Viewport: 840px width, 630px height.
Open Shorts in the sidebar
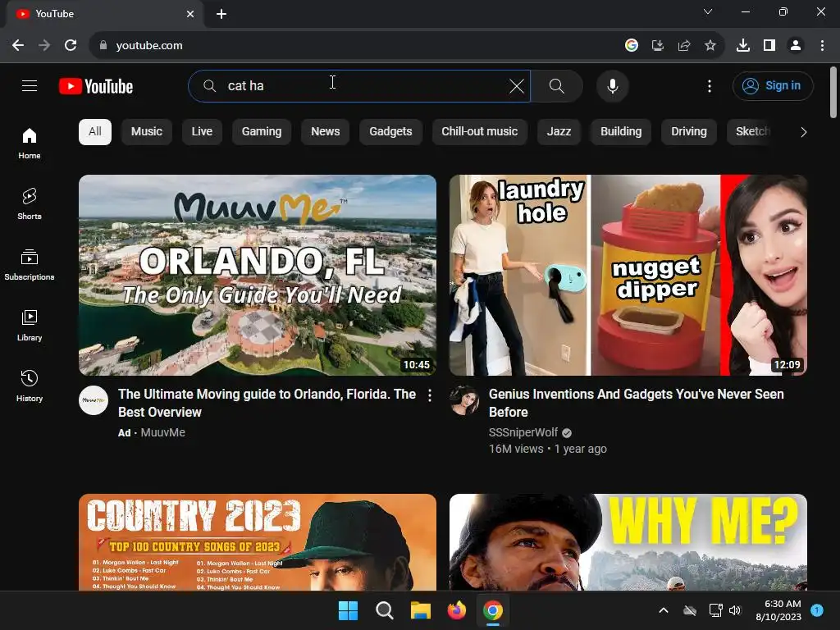[x=30, y=204]
